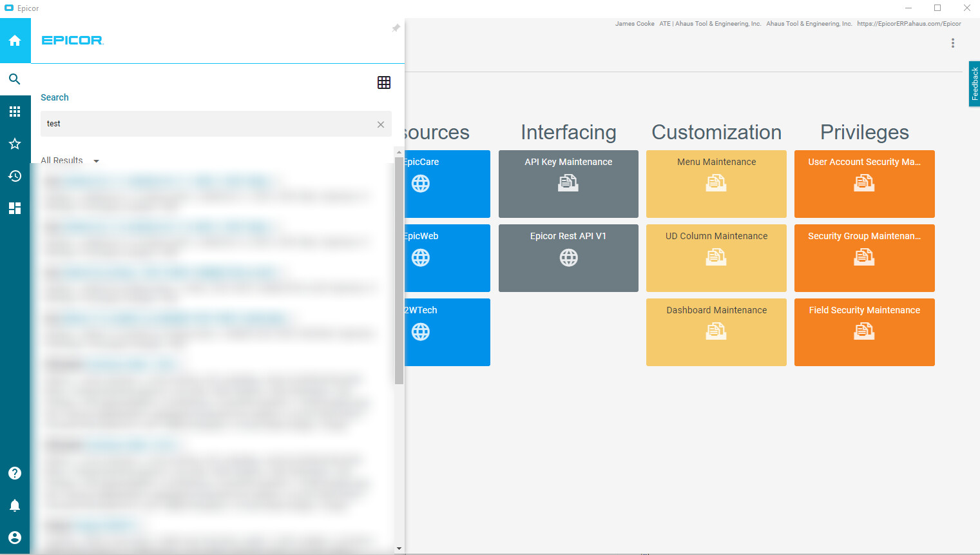
Task: Open the apps grid menu icon
Action: point(15,112)
